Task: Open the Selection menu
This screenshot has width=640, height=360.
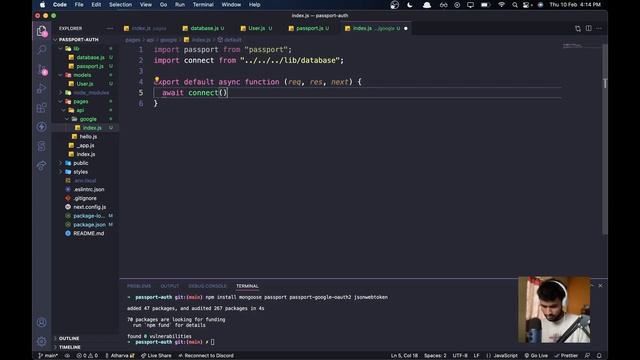Action: 120,5
